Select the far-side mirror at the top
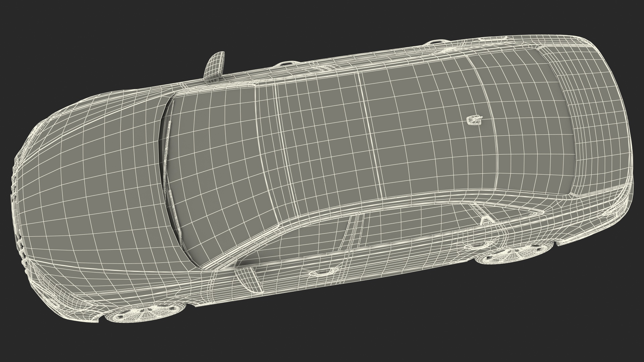Screen dimensions: 644x362 [x=215, y=65]
